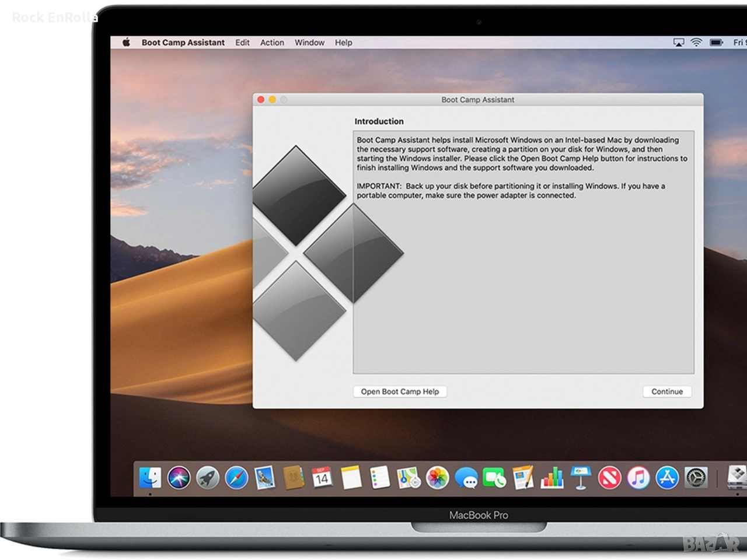Screen dimensions: 747x560
Task: Open Safari from the Dock
Action: pos(236,478)
